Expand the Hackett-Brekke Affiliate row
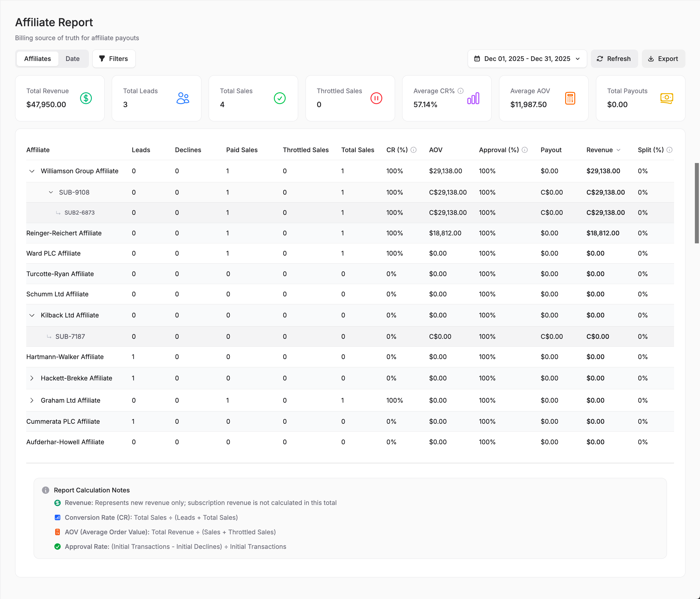 point(32,378)
